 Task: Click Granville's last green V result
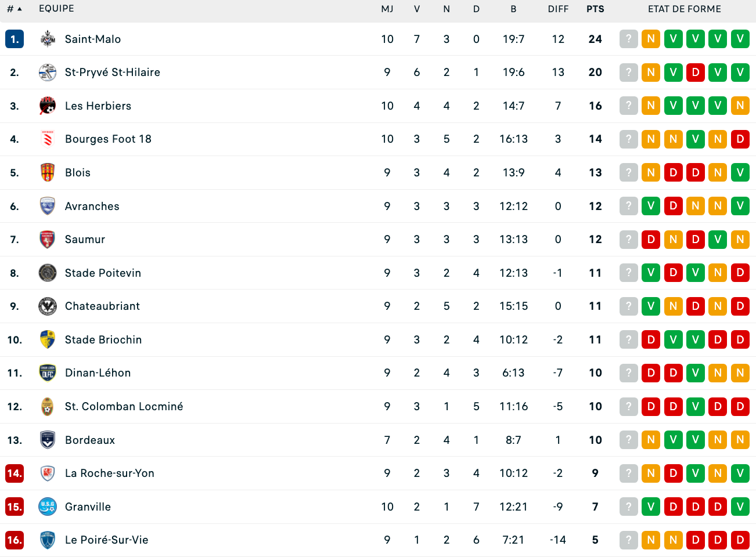[x=740, y=507]
